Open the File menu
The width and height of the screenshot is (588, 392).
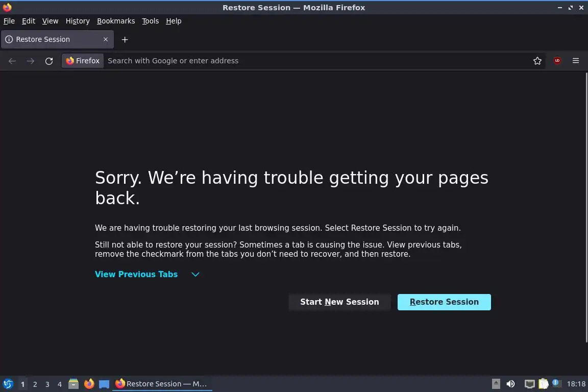point(9,21)
